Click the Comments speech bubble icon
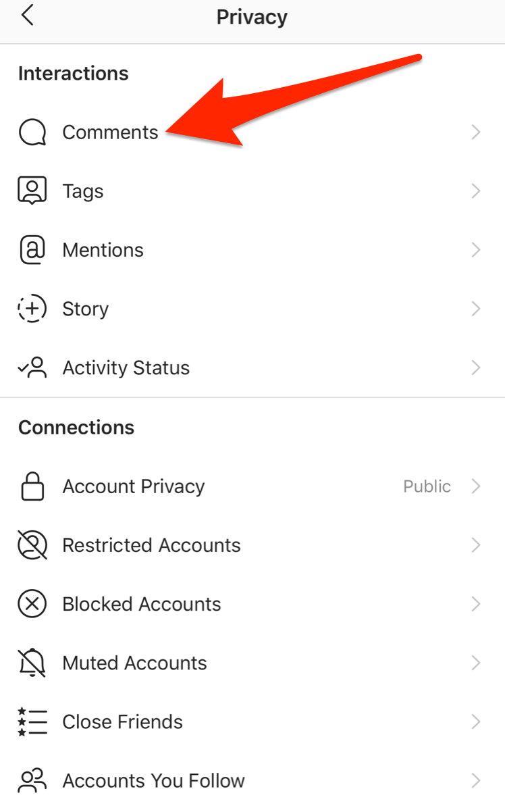The image size is (505, 812). coord(32,132)
